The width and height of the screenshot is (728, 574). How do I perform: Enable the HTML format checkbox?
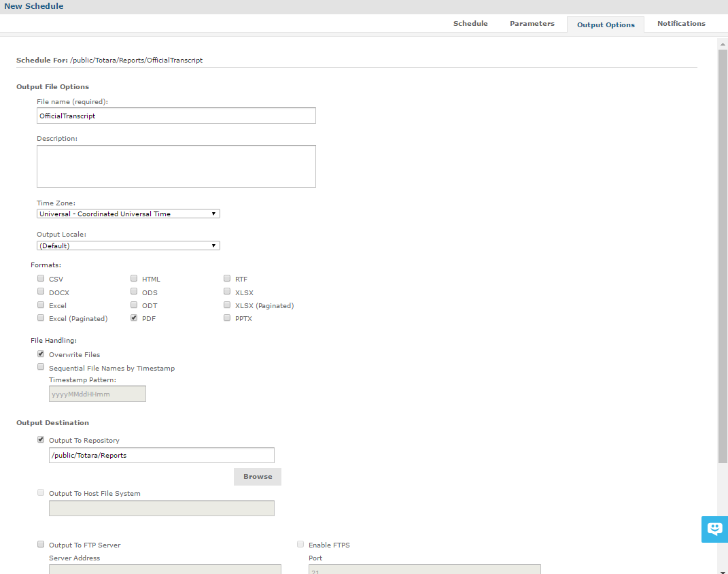pyautogui.click(x=134, y=279)
